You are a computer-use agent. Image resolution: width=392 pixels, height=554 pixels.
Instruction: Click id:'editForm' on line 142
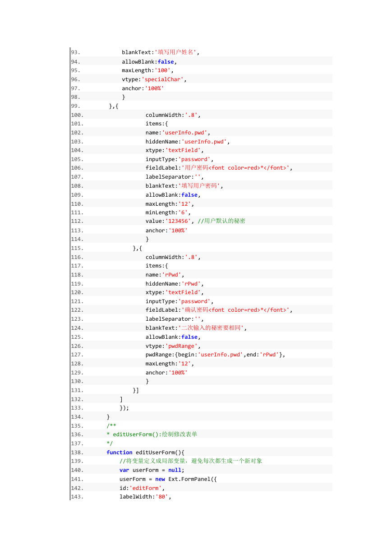coord(142,488)
